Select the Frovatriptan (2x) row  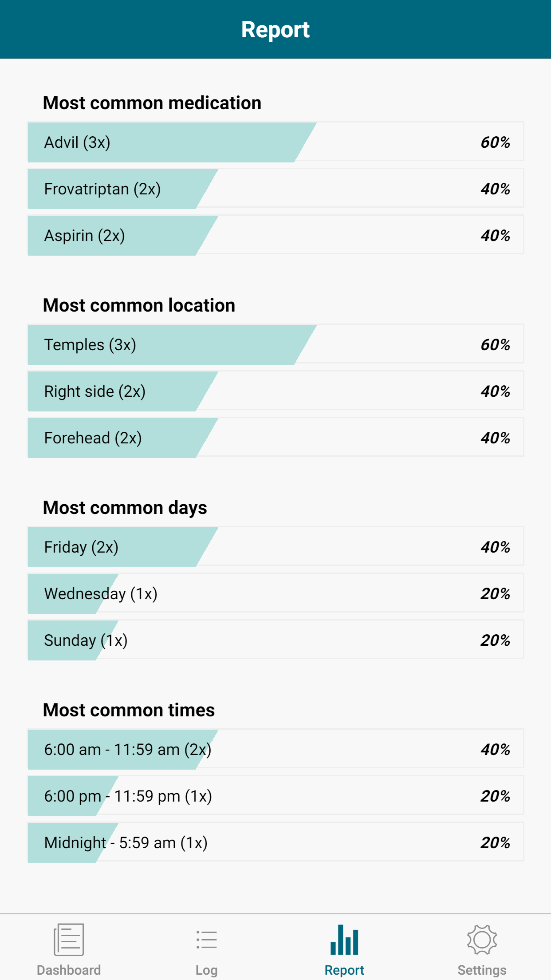(275, 188)
